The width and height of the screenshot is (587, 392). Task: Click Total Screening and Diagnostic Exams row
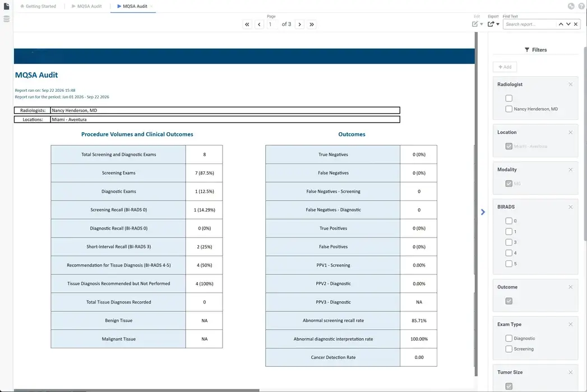tap(137, 155)
